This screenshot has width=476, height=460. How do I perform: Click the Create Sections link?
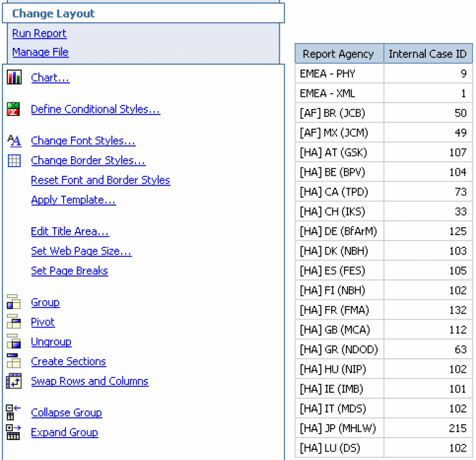[x=69, y=361]
